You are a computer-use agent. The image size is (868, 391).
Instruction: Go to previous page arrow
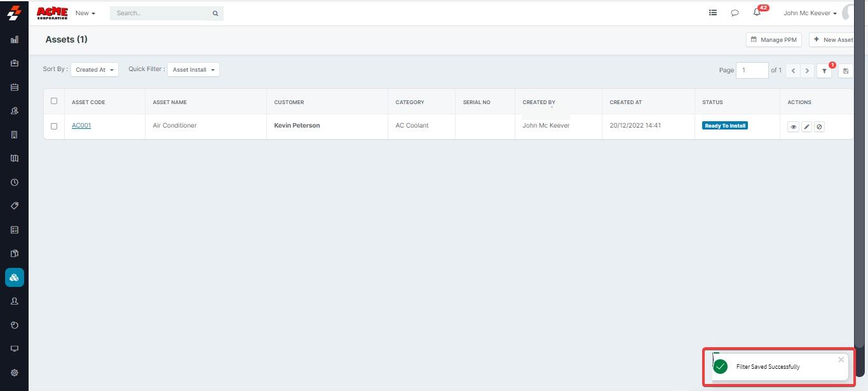pos(793,70)
